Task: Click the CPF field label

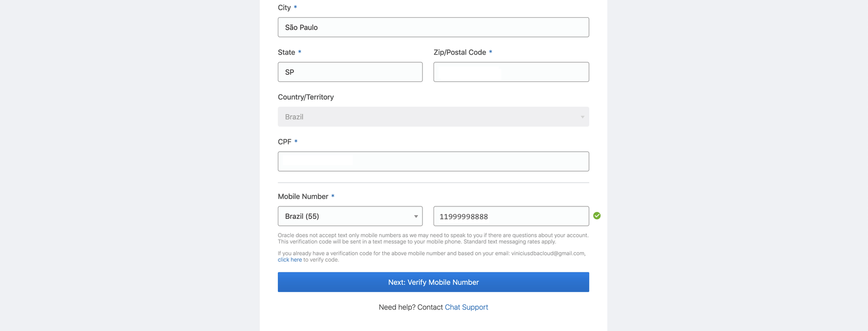Action: tap(284, 142)
